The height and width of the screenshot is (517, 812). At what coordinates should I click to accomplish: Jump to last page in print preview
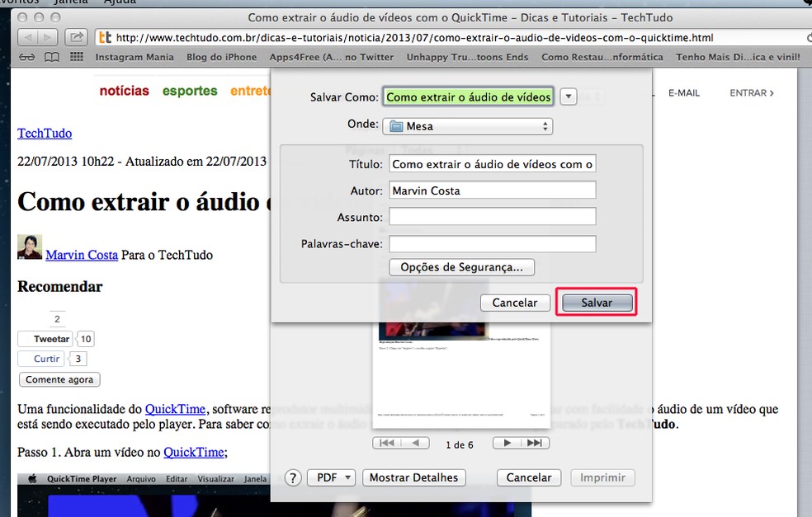coord(535,443)
